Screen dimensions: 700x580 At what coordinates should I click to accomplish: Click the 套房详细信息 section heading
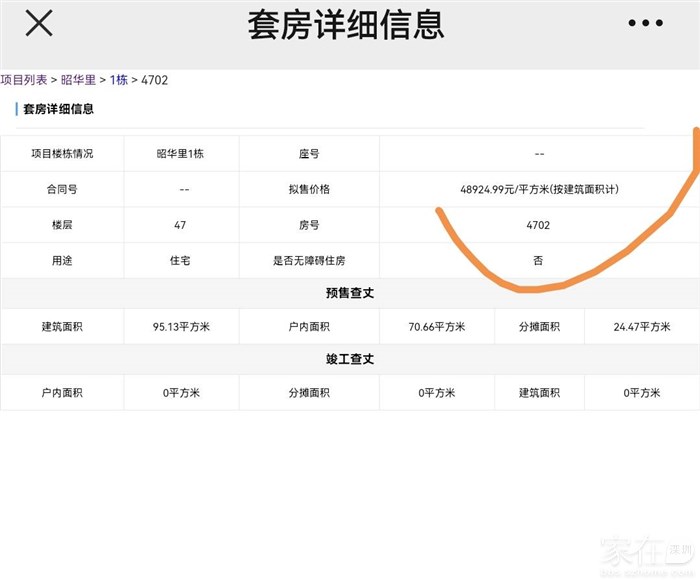(58, 109)
